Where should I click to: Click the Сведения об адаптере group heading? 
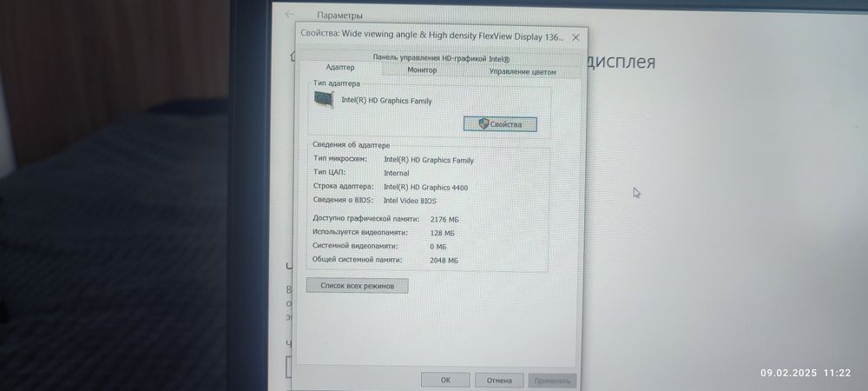351,145
